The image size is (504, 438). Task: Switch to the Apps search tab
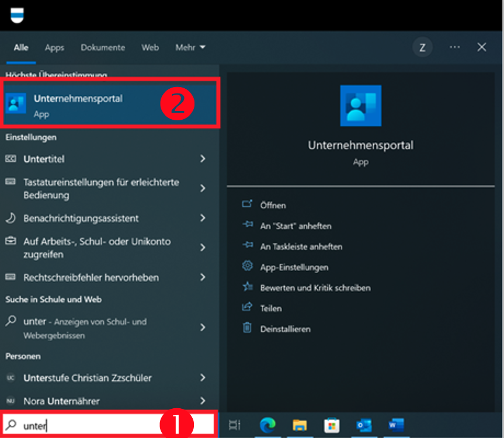[x=54, y=48]
